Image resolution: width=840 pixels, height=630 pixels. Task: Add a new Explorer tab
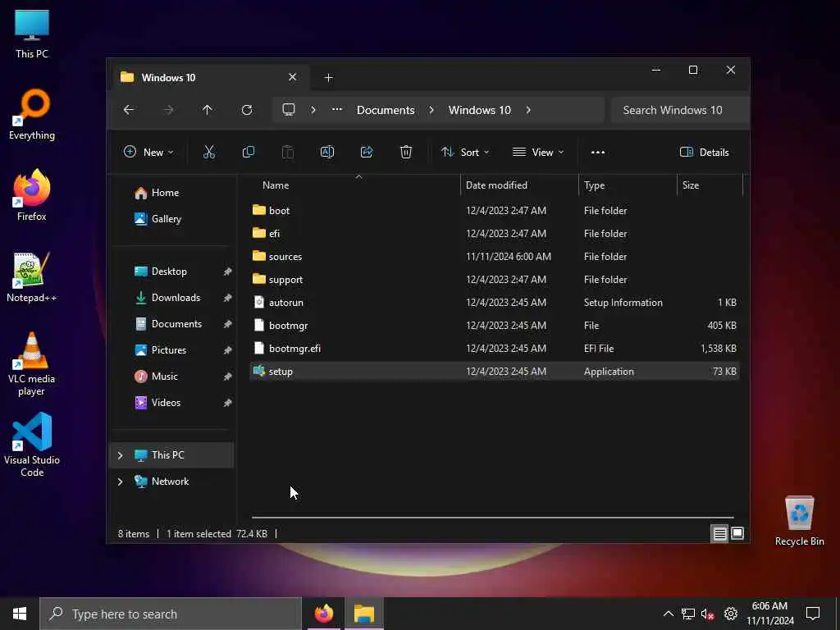pos(328,78)
